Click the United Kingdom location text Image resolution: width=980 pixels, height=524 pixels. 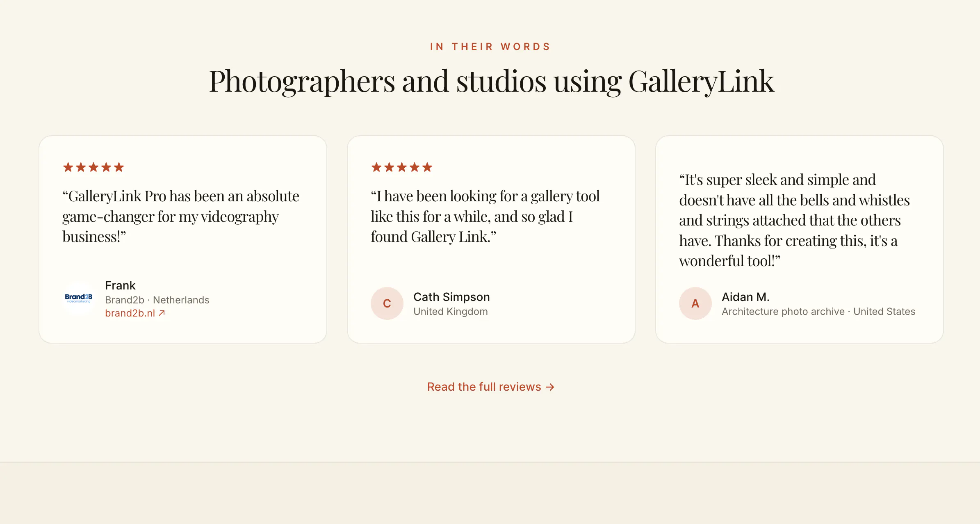point(451,312)
